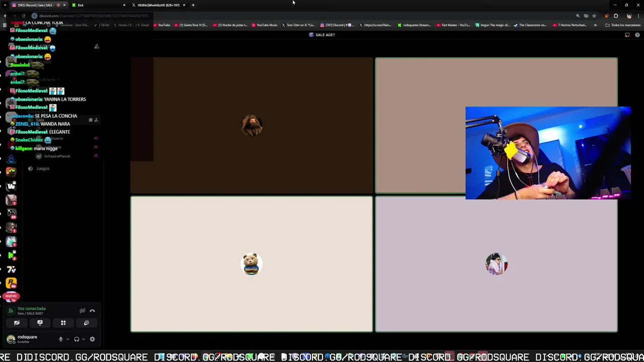Switch to the X image browser tab
This screenshot has height=362, width=644.
[158, 5]
